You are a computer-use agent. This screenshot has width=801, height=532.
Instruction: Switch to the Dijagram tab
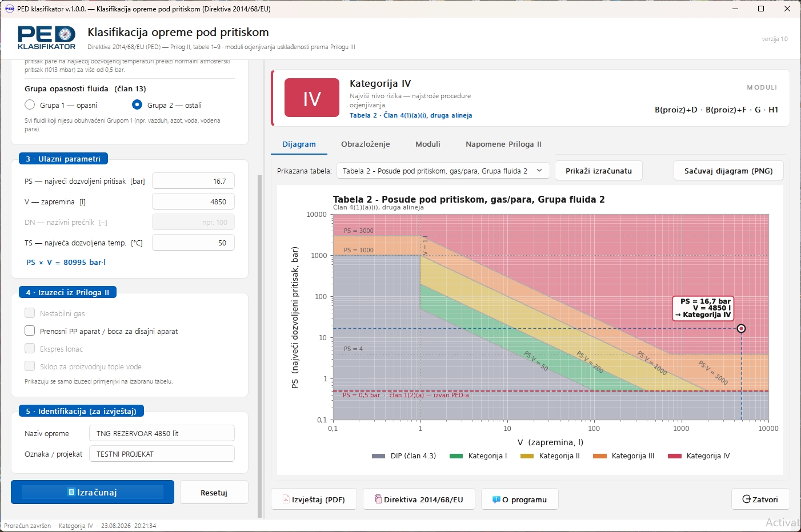pos(299,144)
